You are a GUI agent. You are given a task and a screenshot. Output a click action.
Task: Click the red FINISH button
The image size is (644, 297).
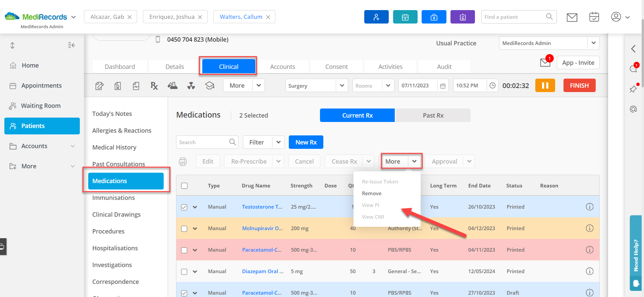(579, 85)
